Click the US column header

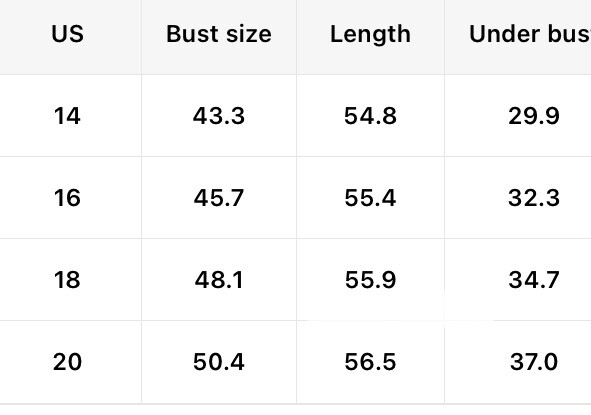(x=67, y=34)
